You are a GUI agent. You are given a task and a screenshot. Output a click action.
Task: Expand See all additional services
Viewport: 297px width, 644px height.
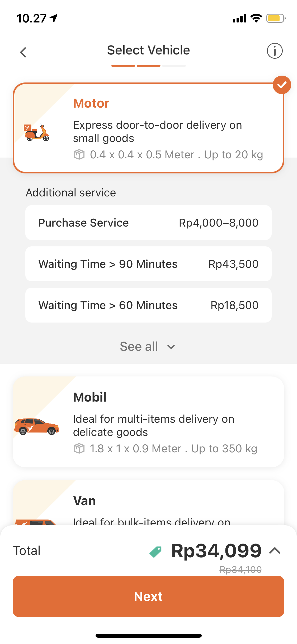click(148, 346)
